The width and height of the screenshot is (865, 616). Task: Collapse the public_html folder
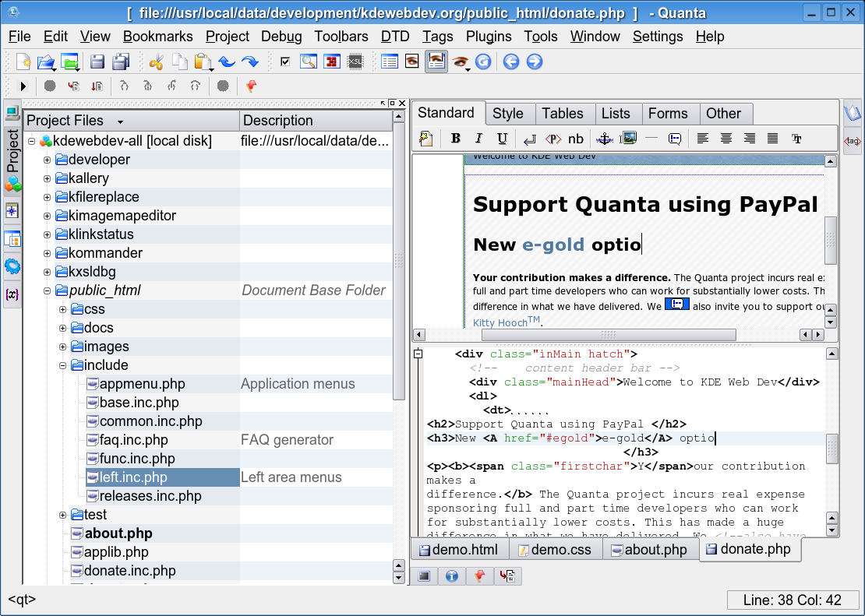(x=47, y=290)
